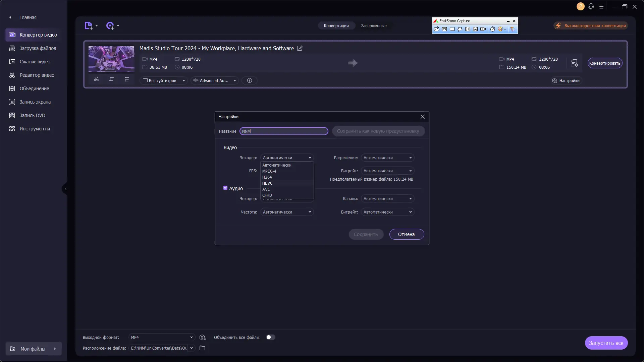Image resolution: width=644 pixels, height=362 pixels.
Task: Select the trim (scissors) tool for the video
Action: click(x=96, y=79)
